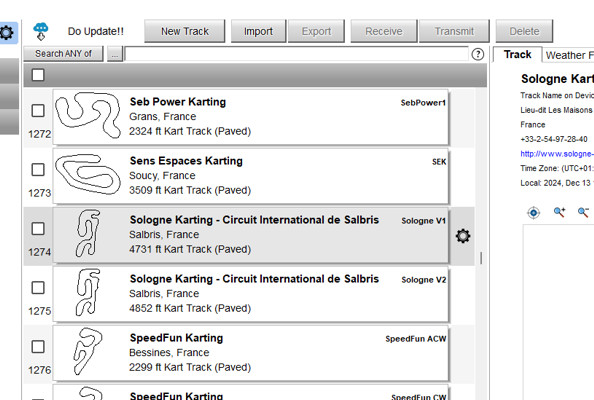Click the Do Update!! label
The image size is (594, 400).
pos(96,31)
